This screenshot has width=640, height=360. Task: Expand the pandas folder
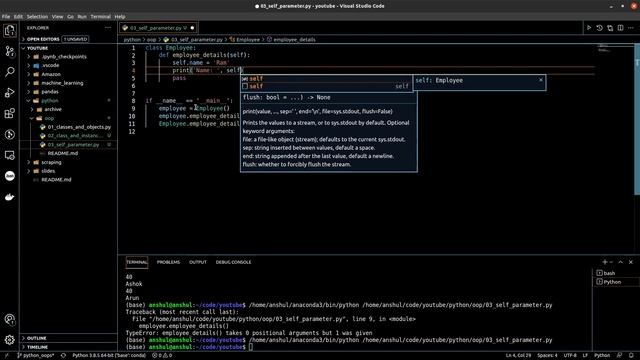point(50,92)
